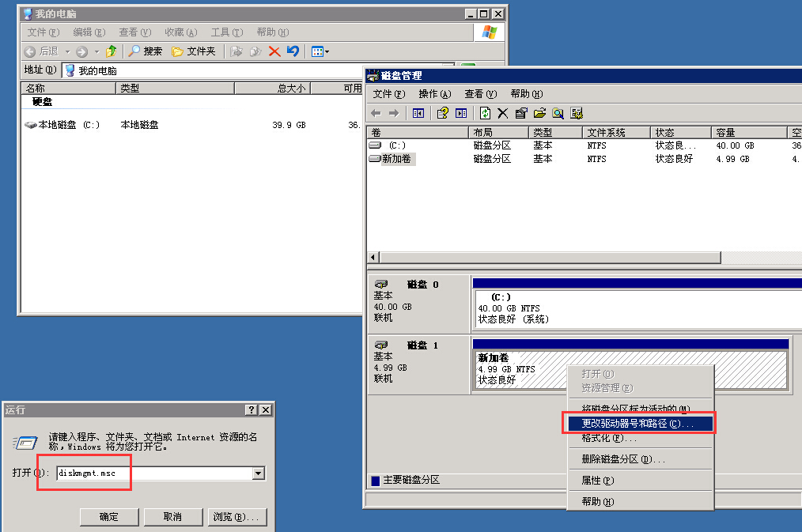Open the 操作 menu in Disk Management
Image resolution: width=802 pixels, height=532 pixels.
click(x=433, y=94)
